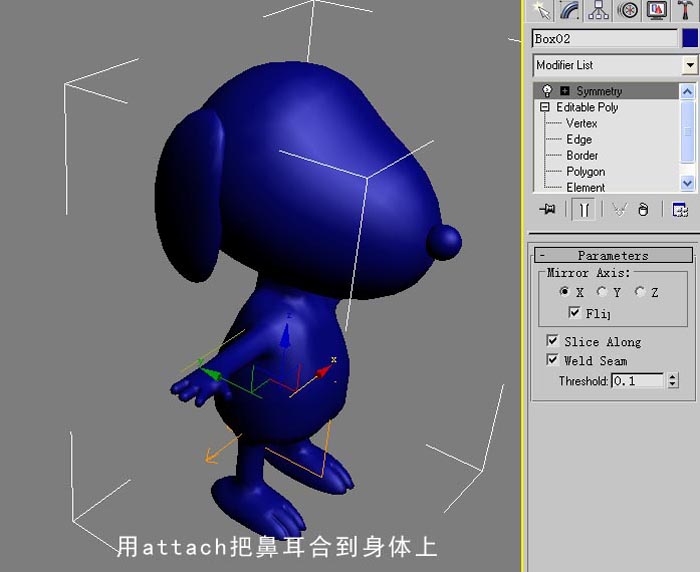Select Y mirror axis radio
The width and height of the screenshot is (700, 572).
coord(602,292)
